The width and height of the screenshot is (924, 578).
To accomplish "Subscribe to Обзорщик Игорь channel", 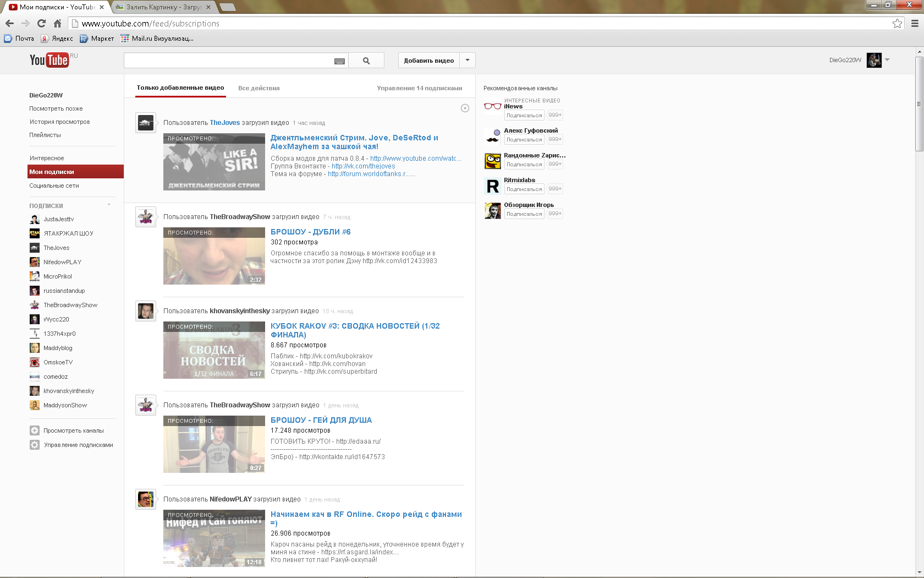I will click(524, 214).
